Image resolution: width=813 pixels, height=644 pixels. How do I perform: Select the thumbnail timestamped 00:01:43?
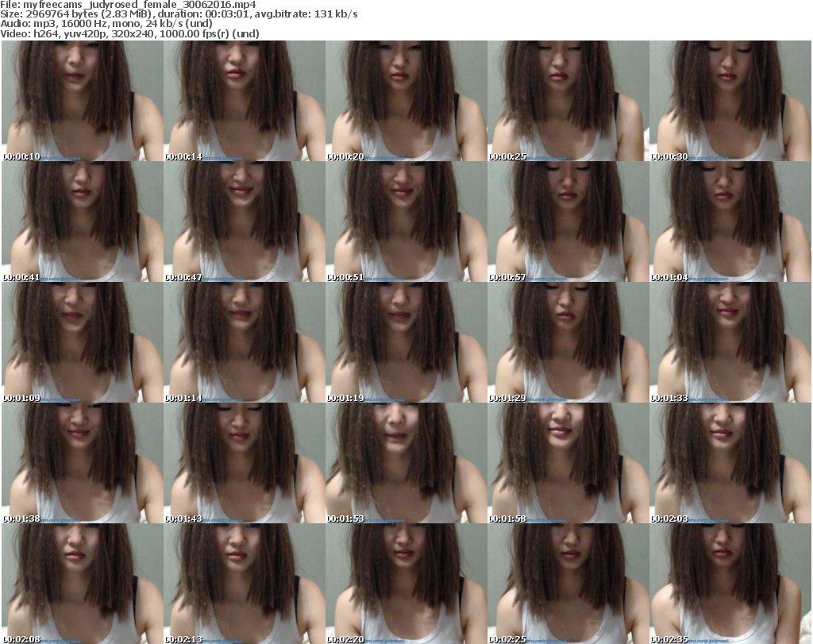click(x=245, y=463)
